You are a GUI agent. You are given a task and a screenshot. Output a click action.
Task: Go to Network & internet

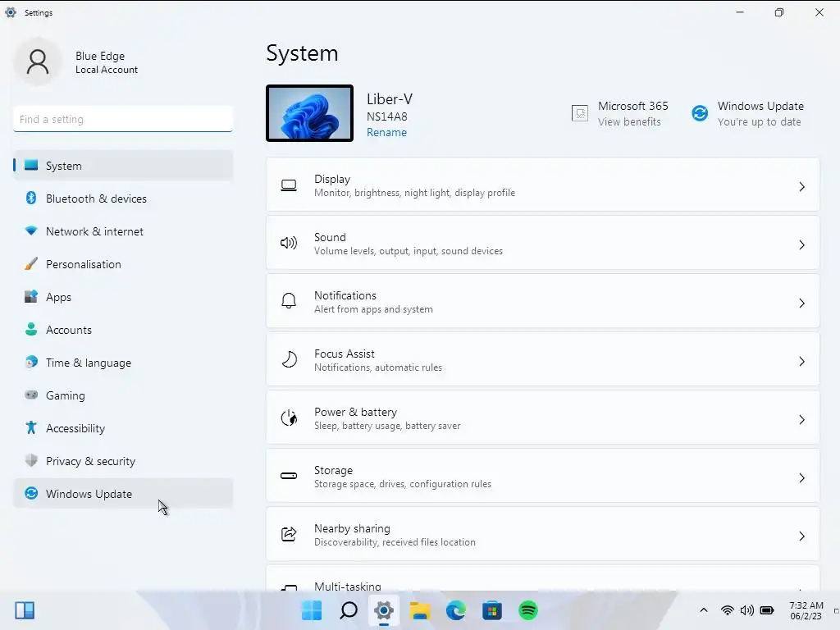tap(123, 231)
